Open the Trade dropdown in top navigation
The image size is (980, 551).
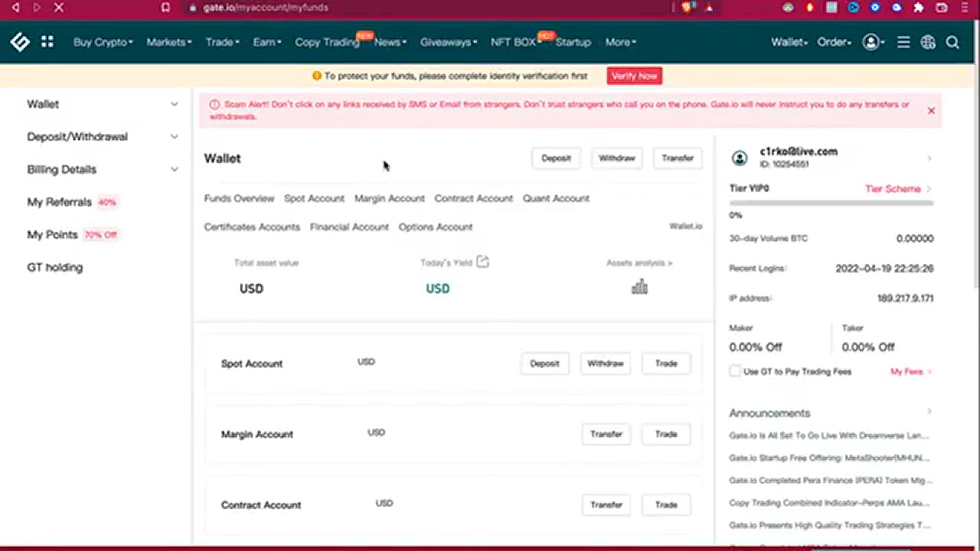pos(223,42)
